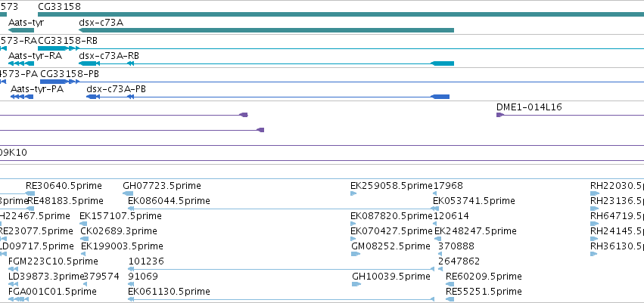This screenshot has height=303, width=644.
Task: Click the EK061130.5prime alignment line
Action: click(282, 299)
